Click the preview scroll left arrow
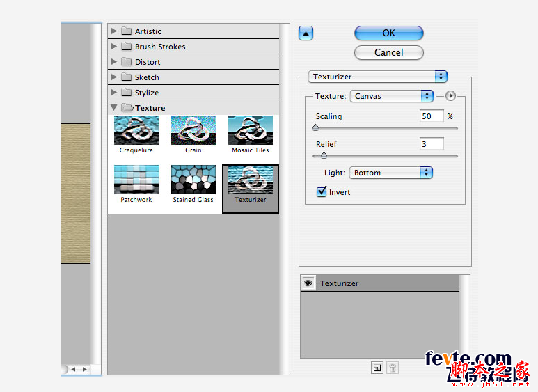The width and height of the screenshot is (538, 392). tap(73, 369)
